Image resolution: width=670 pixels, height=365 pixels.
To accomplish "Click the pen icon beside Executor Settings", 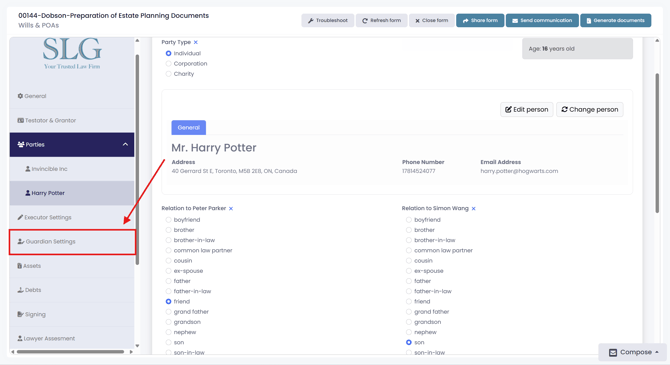I will pyautogui.click(x=20, y=218).
